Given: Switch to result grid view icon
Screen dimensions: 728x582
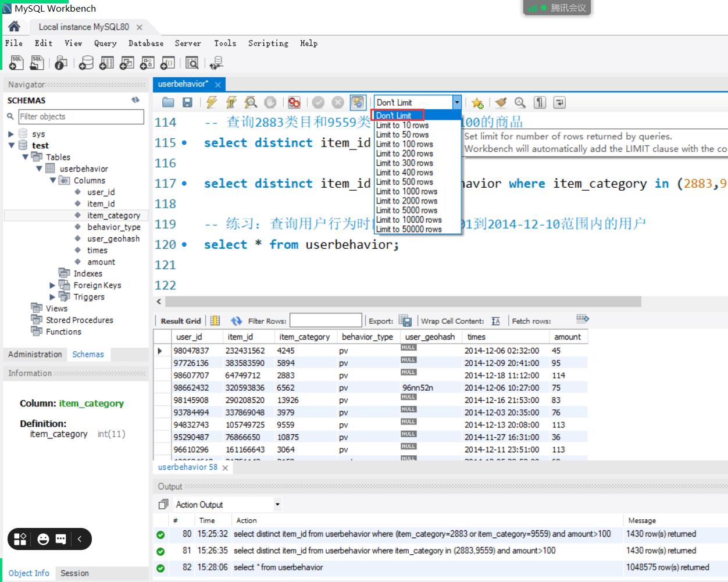Looking at the screenshot, I should [x=215, y=320].
